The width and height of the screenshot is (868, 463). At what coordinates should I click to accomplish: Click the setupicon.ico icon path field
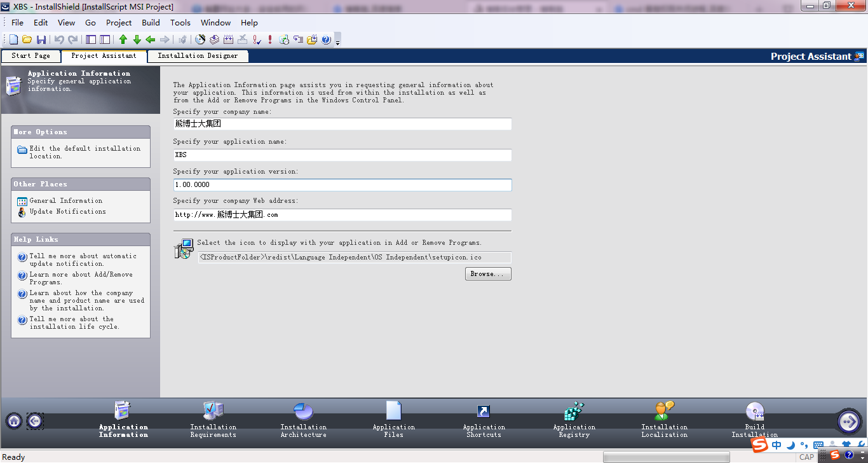(x=355, y=258)
